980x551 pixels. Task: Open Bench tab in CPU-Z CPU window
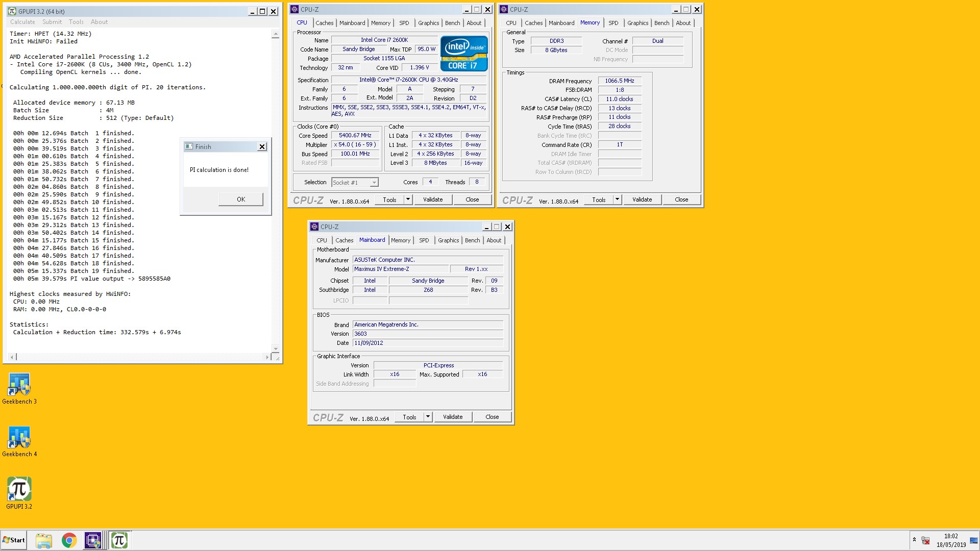coord(452,23)
